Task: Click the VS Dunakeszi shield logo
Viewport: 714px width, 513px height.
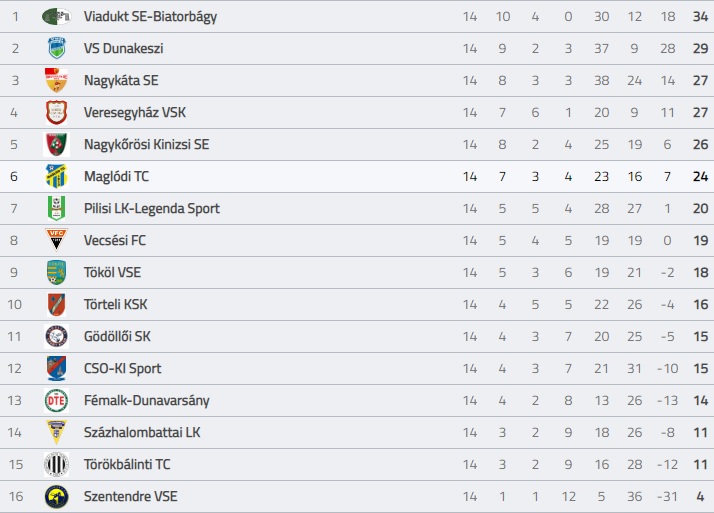Action: pos(56,48)
